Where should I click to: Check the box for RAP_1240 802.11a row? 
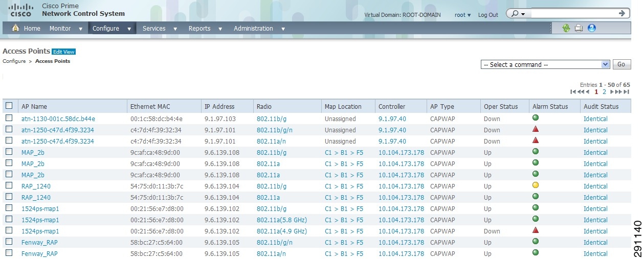point(9,197)
